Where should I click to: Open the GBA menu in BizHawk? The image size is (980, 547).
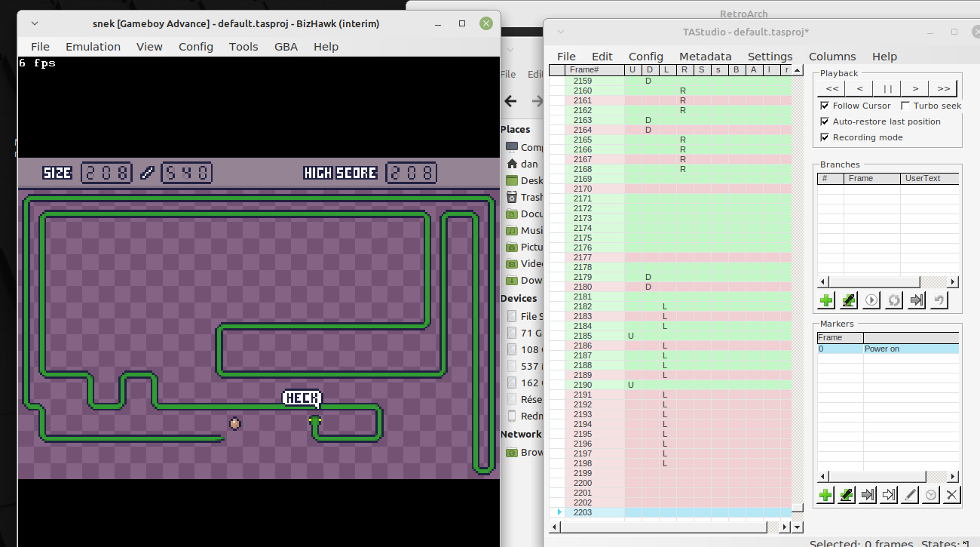[x=286, y=46]
